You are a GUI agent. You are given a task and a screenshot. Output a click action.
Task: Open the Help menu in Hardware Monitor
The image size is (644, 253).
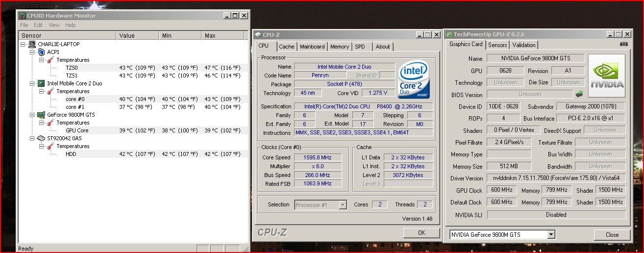point(71,25)
